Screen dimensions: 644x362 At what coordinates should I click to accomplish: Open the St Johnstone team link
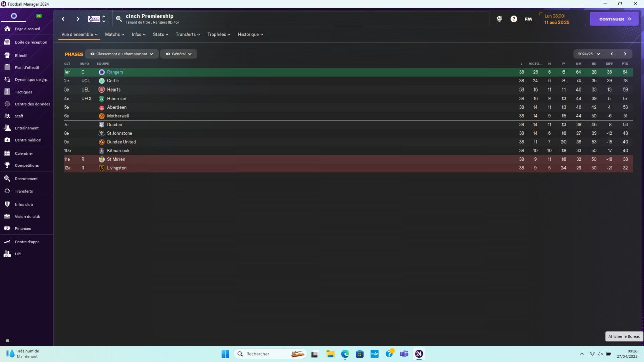pos(119,133)
